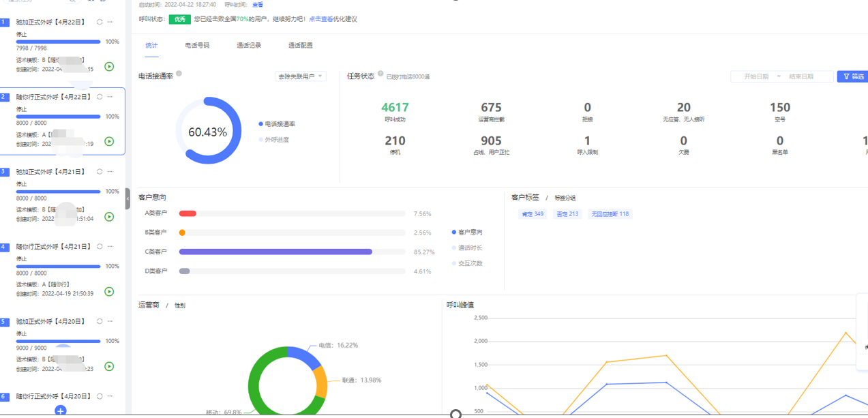Open the more options ellipsis for task 5

(110, 321)
